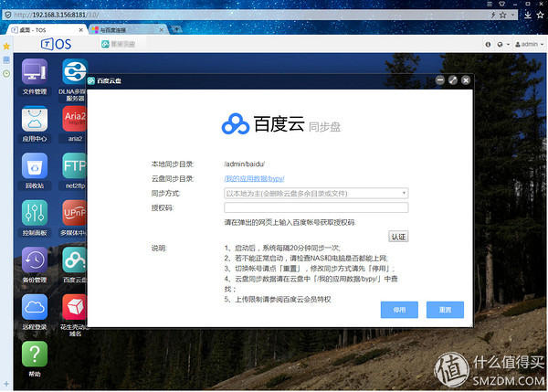The height and width of the screenshot is (392, 548).
Task: Open the address bar dropdown arrow
Action: point(512,15)
